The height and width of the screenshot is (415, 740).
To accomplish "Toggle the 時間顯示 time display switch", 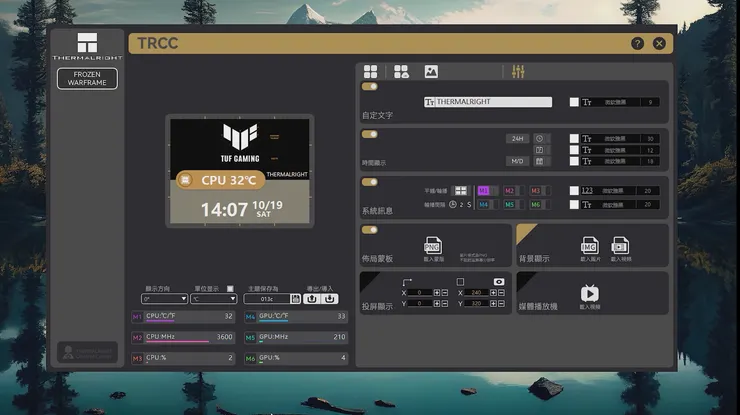I will click(370, 134).
